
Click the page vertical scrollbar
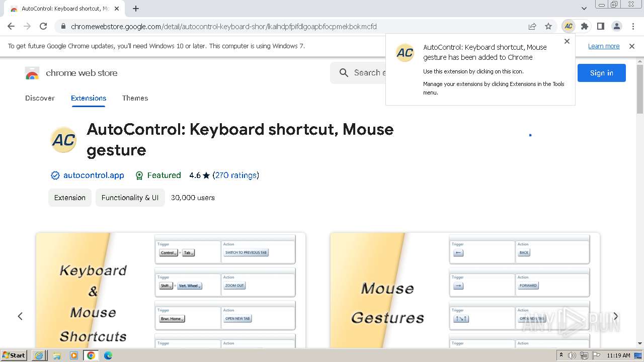coord(640,89)
